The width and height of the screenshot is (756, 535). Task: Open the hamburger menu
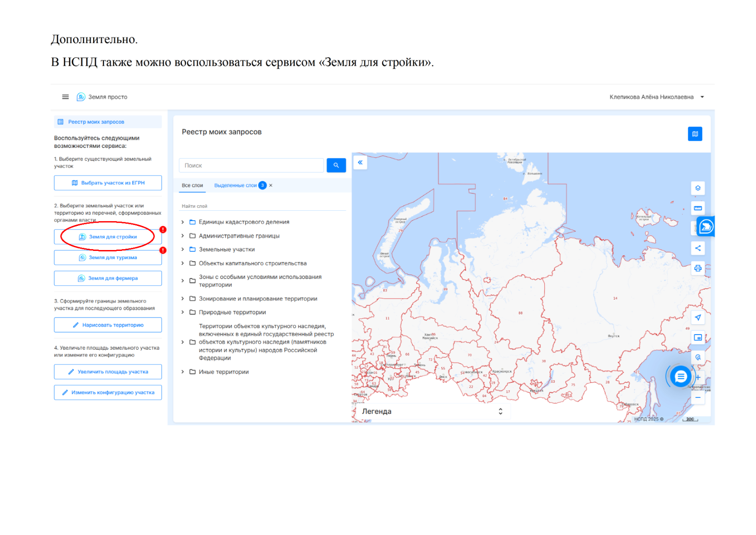coord(65,97)
